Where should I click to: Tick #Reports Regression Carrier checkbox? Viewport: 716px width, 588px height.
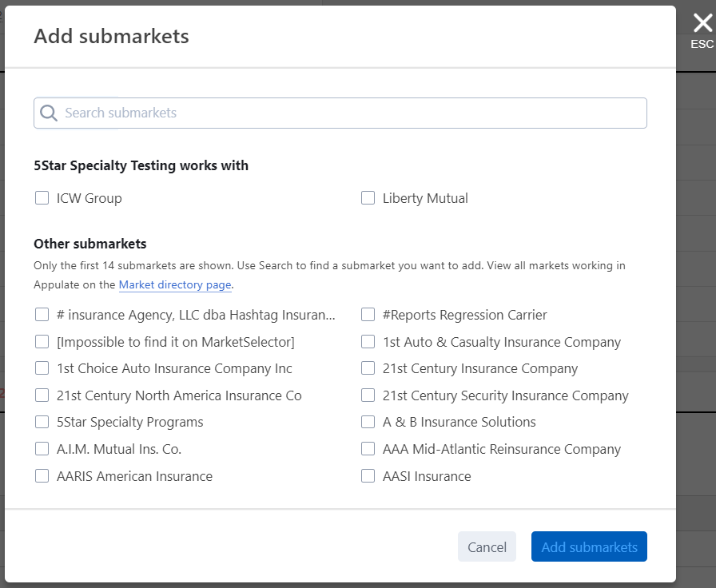pyautogui.click(x=368, y=315)
